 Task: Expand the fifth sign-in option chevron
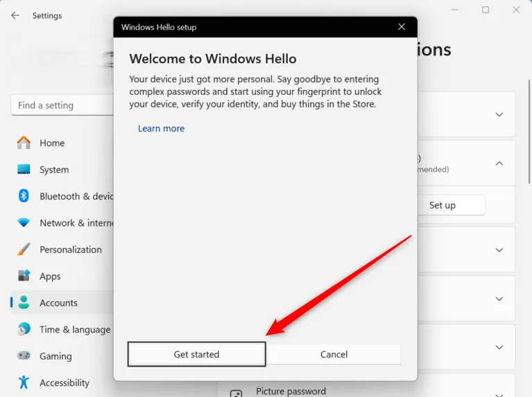(x=499, y=347)
